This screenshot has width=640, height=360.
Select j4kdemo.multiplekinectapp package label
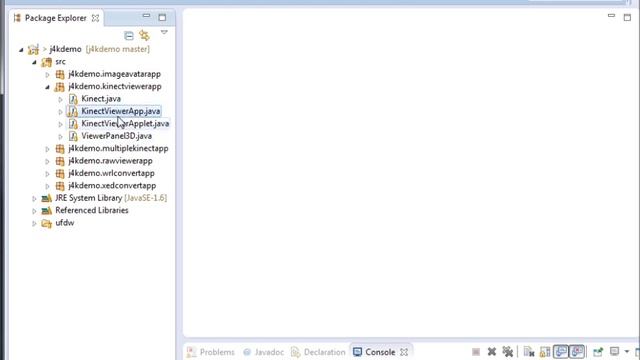coord(118,148)
